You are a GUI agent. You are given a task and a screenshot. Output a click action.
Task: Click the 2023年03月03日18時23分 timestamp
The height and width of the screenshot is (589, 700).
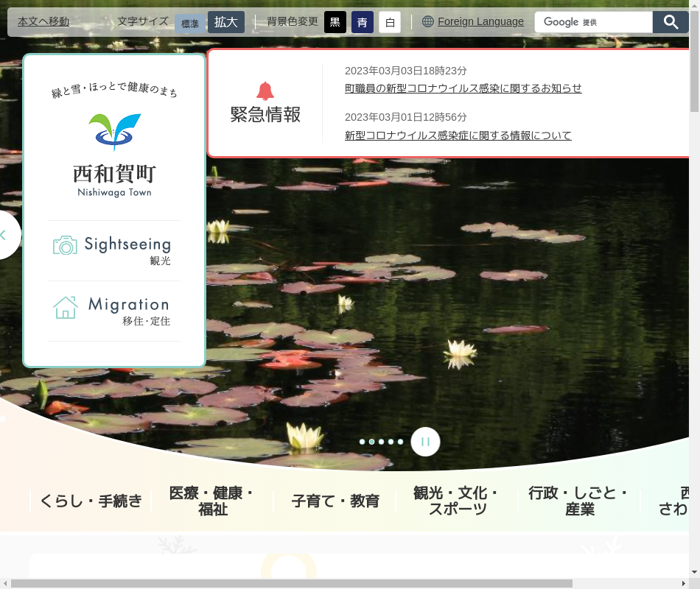406,71
